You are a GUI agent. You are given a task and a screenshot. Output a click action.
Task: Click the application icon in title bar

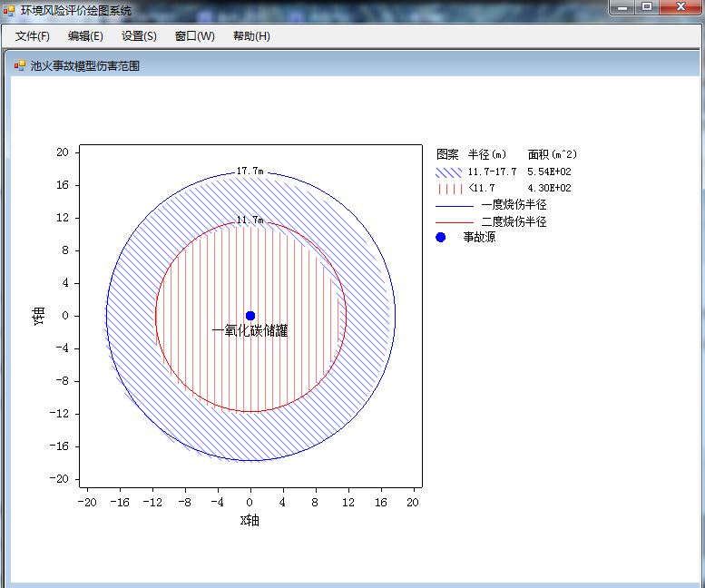9,10
